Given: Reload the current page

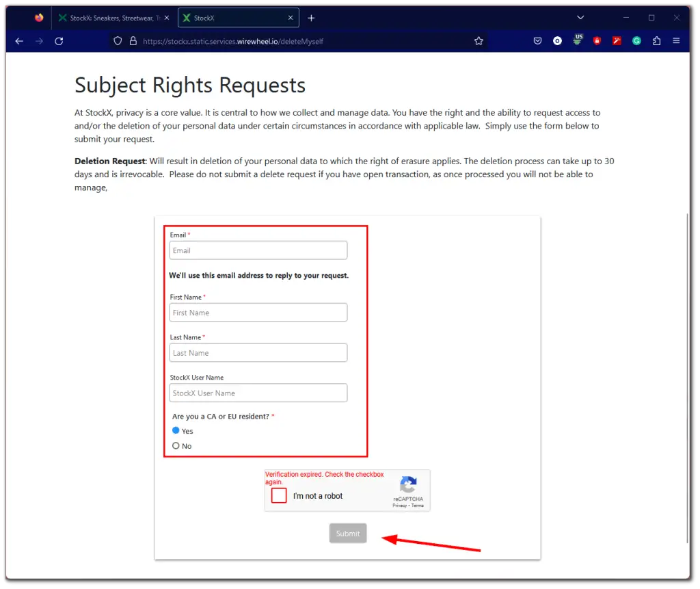Looking at the screenshot, I should click(59, 41).
